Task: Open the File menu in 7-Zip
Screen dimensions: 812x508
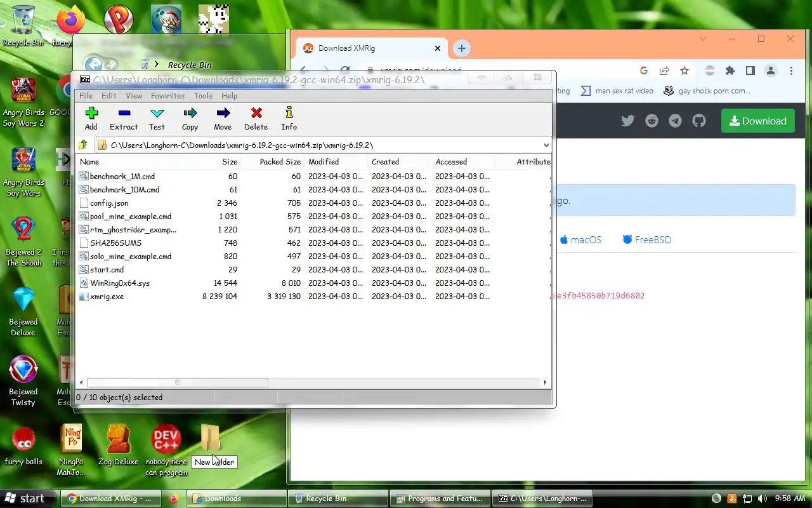Action: click(x=86, y=96)
